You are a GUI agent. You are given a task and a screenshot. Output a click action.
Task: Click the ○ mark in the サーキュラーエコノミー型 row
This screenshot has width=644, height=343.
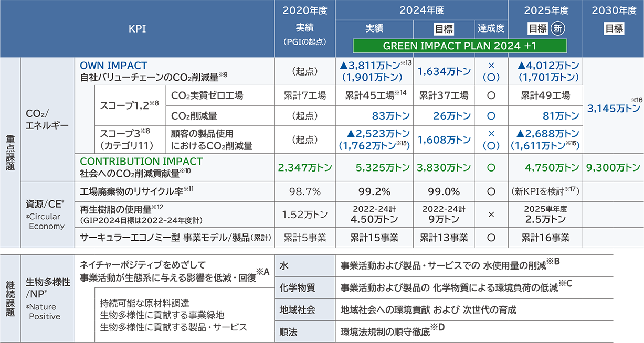(491, 238)
